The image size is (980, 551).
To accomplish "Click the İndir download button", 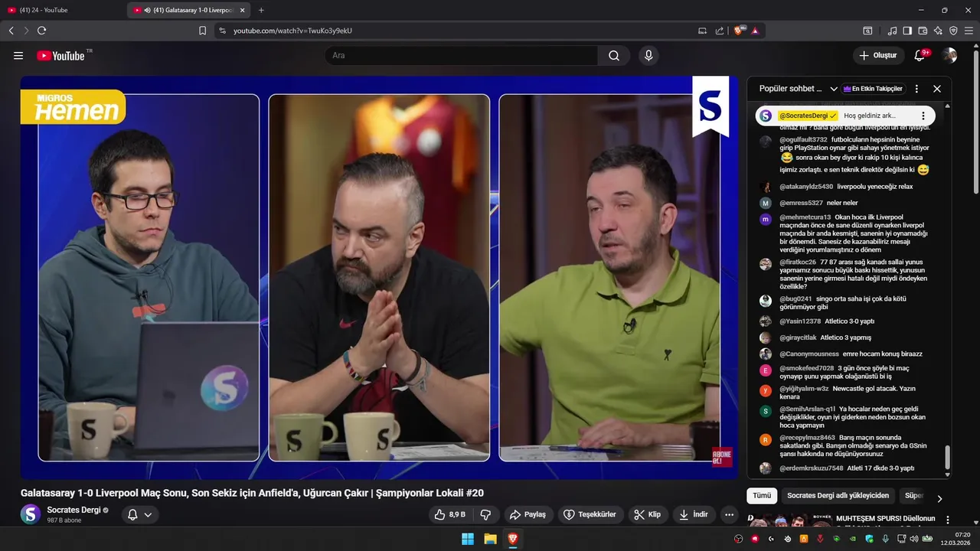I will click(x=693, y=515).
